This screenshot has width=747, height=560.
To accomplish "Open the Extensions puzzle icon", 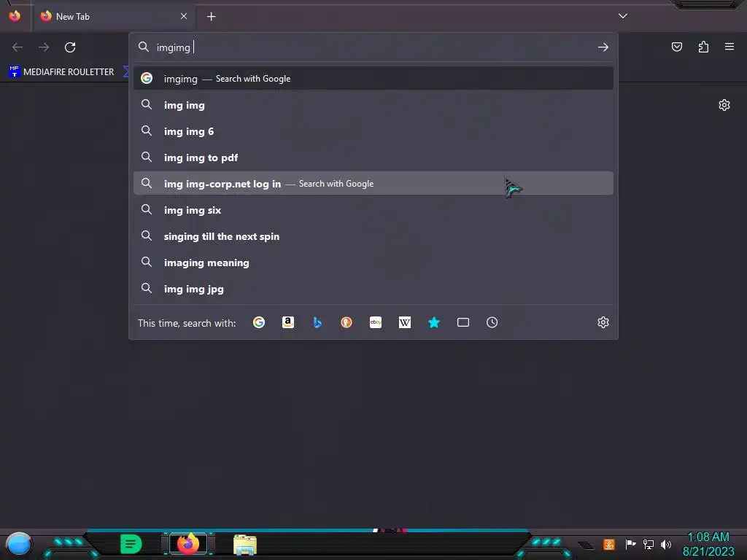I will [x=703, y=47].
